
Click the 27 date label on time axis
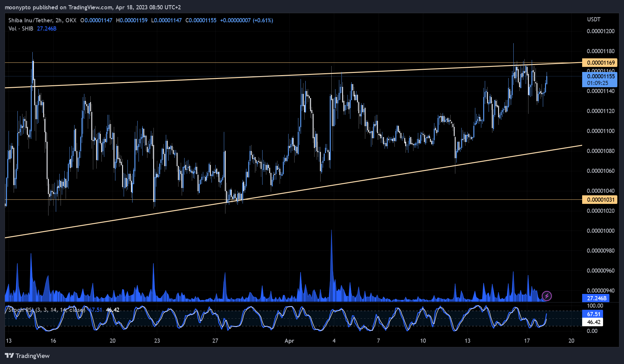coord(215,341)
